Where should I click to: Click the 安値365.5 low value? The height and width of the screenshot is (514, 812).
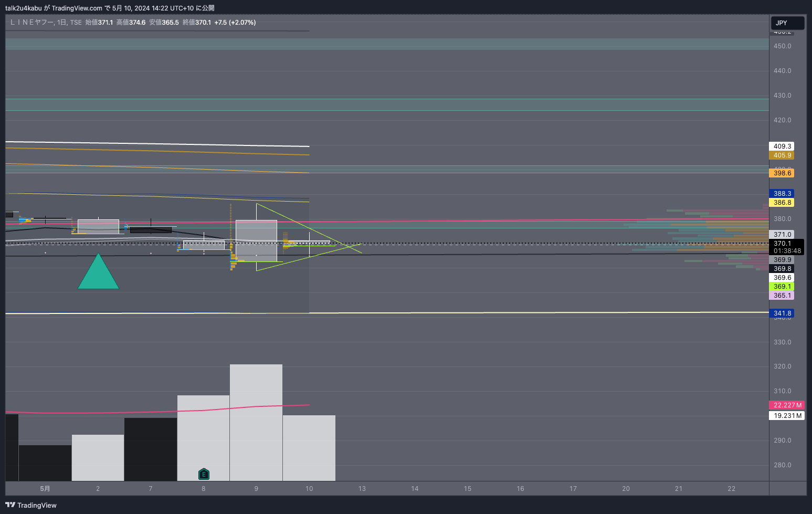[164, 23]
